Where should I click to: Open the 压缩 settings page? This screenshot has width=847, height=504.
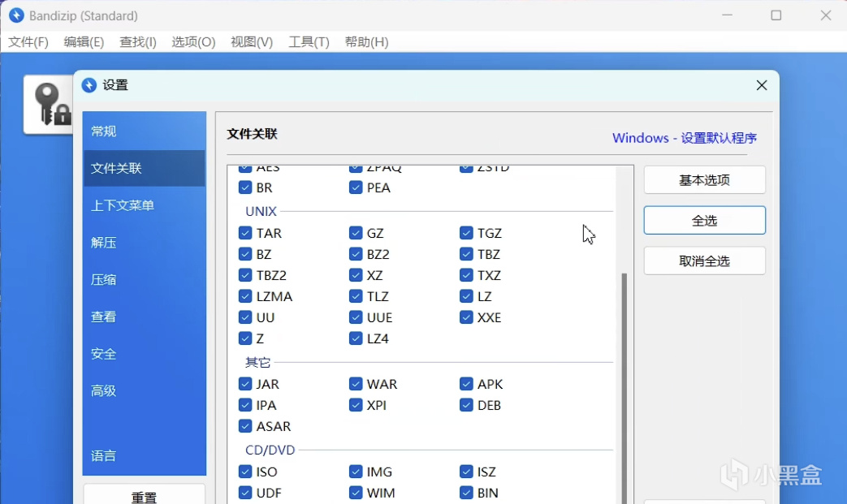point(145,279)
